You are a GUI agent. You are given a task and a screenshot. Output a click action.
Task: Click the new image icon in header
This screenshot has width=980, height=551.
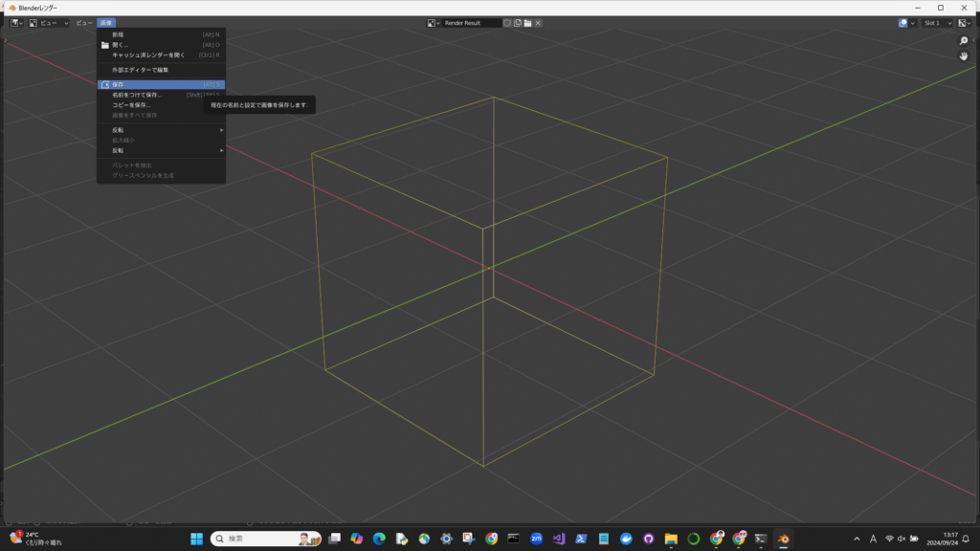pos(518,22)
